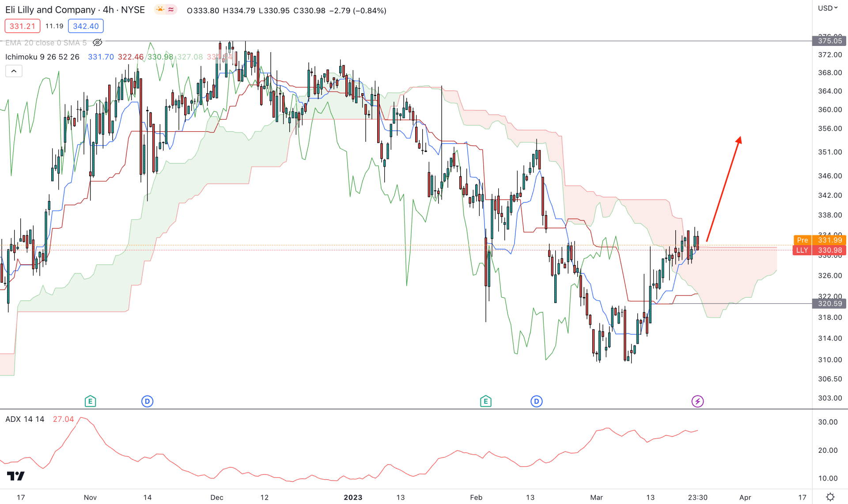This screenshot has height=504, width=848.
Task: Click the Ichimoku value 331.70
Action: (x=101, y=57)
